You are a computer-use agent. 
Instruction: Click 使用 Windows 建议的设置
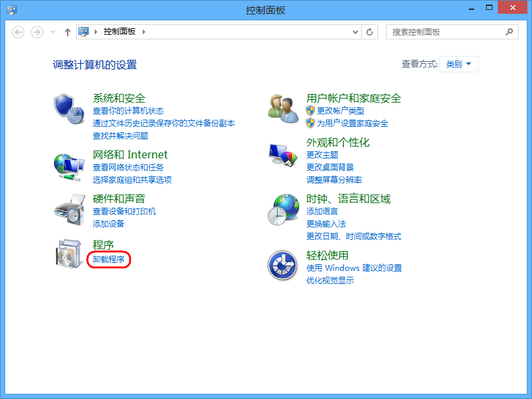click(354, 268)
